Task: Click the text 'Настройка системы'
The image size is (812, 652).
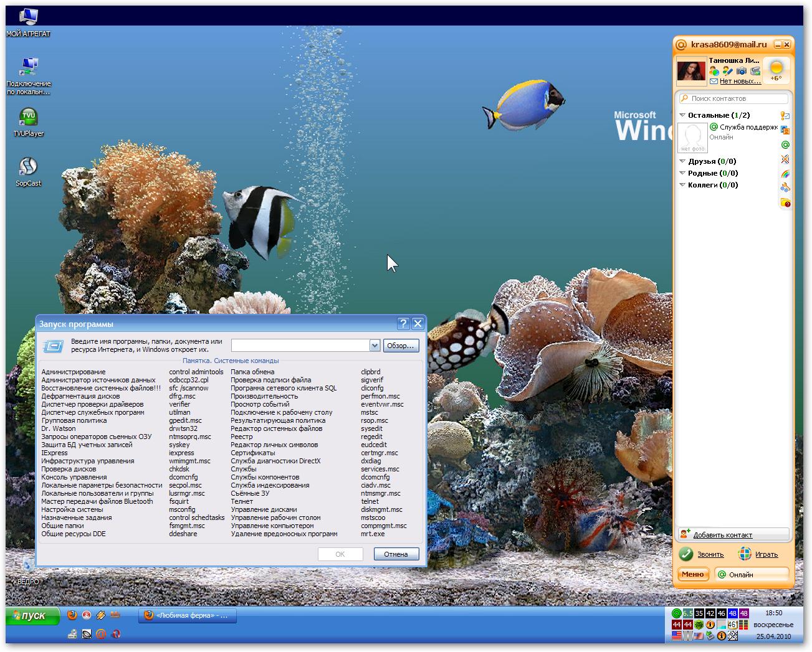Action: click(72, 509)
